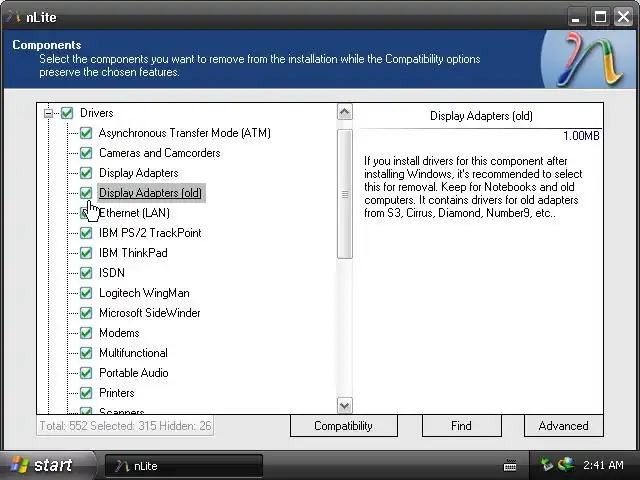Click the nLite taskbar button
The image size is (640, 480).
[x=184, y=466]
